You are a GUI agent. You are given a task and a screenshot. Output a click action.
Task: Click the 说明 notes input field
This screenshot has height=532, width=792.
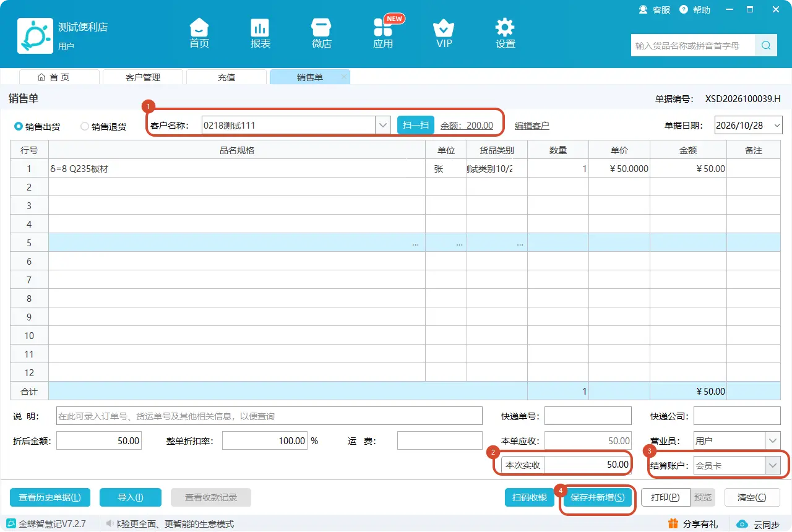point(269,416)
